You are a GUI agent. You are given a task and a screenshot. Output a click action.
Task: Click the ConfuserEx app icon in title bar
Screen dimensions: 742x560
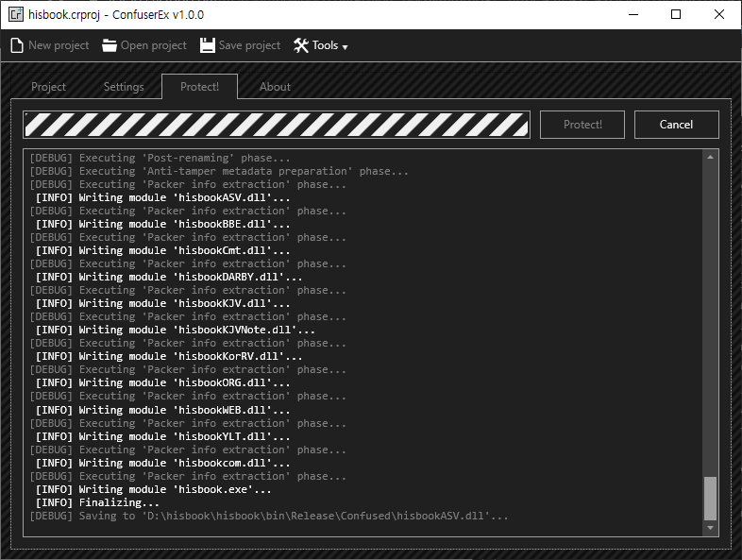(x=16, y=14)
